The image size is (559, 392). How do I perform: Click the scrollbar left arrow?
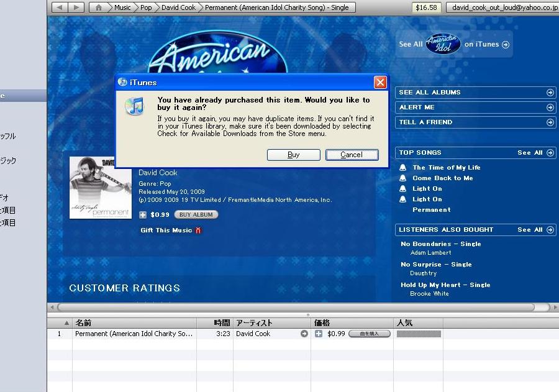(52, 307)
